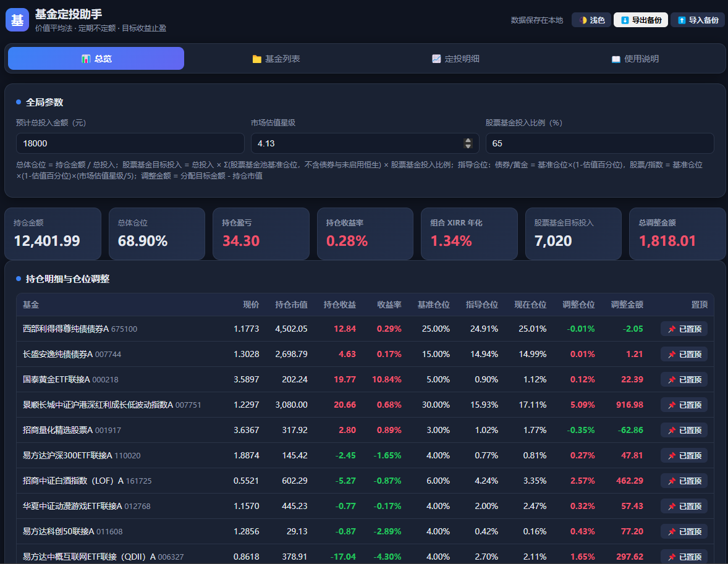Toggle pin for 易方达科创50联接A
This screenshot has width=728, height=564.
pos(684,531)
